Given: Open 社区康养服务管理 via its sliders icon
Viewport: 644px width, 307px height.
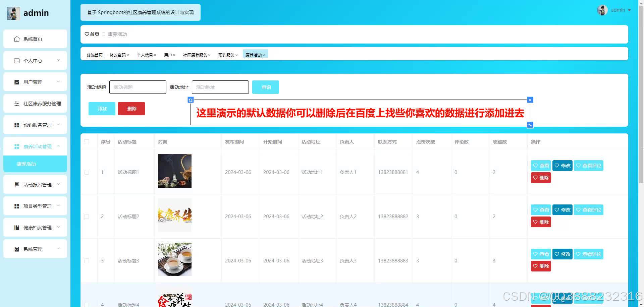Looking at the screenshot, I should tap(17, 103).
